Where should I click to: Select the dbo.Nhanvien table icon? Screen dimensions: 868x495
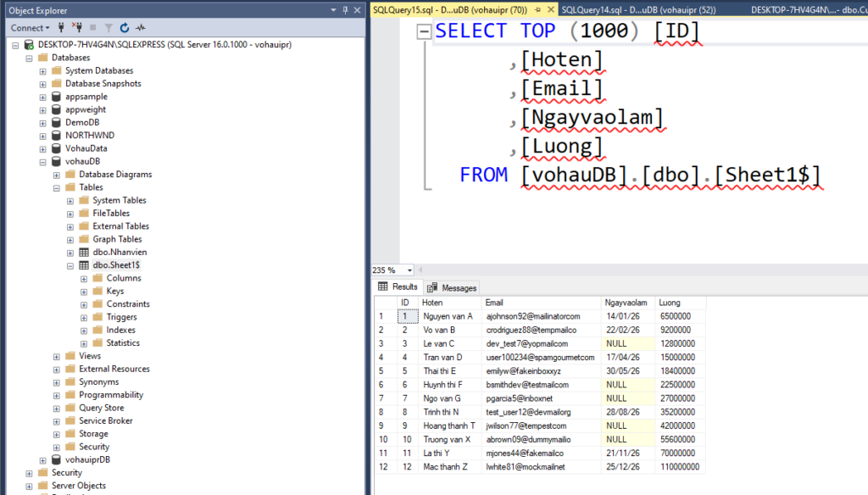click(84, 253)
